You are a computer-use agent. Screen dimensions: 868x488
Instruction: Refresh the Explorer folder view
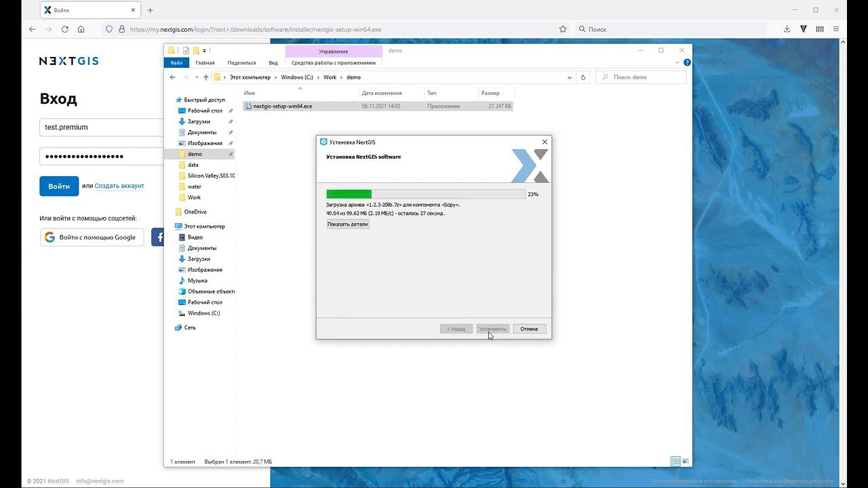(x=583, y=77)
